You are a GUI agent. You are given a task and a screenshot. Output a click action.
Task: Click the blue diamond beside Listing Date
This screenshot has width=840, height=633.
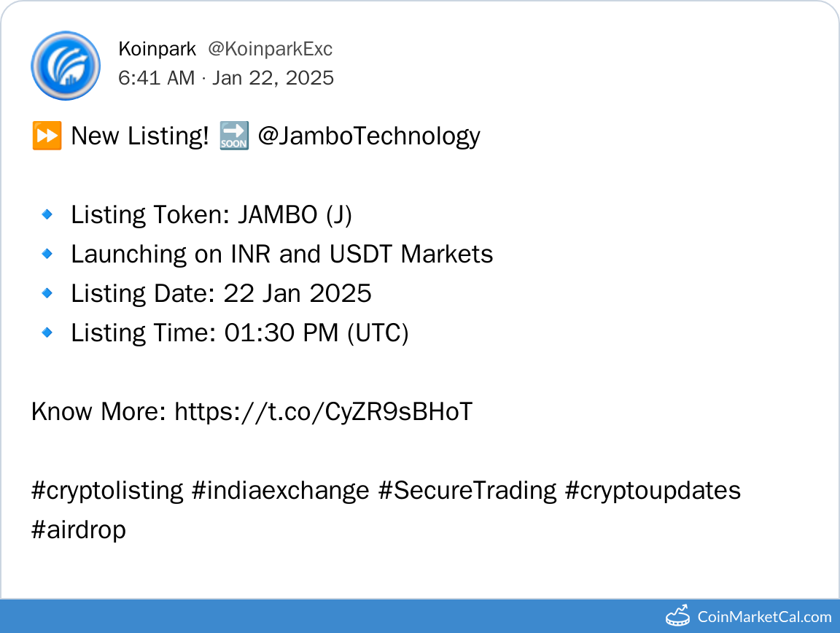click(47, 293)
